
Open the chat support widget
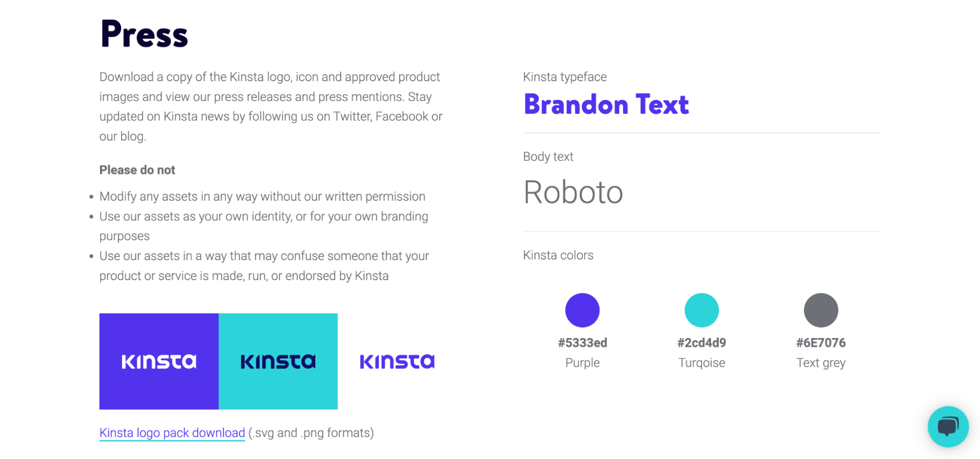(948, 426)
